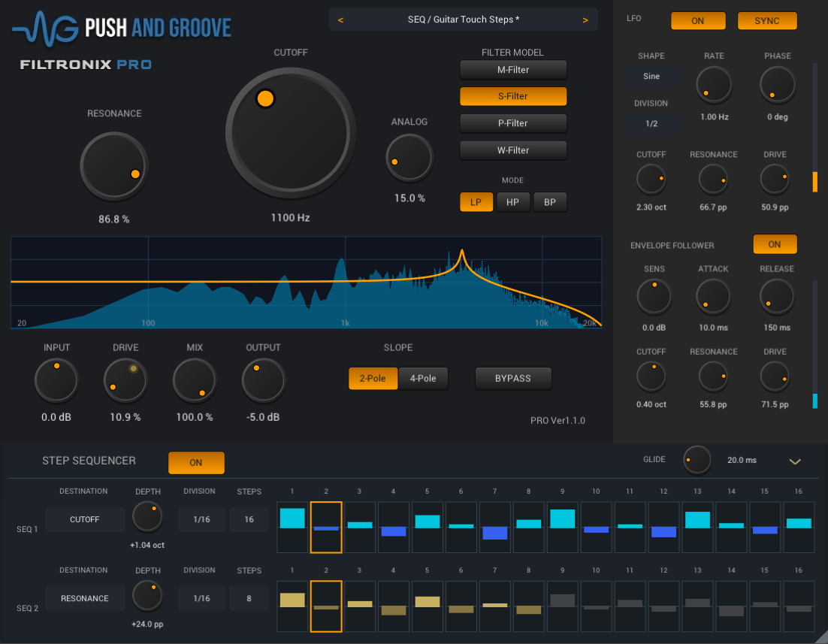Click the 1100 Hz cutoff value

pyautogui.click(x=291, y=218)
